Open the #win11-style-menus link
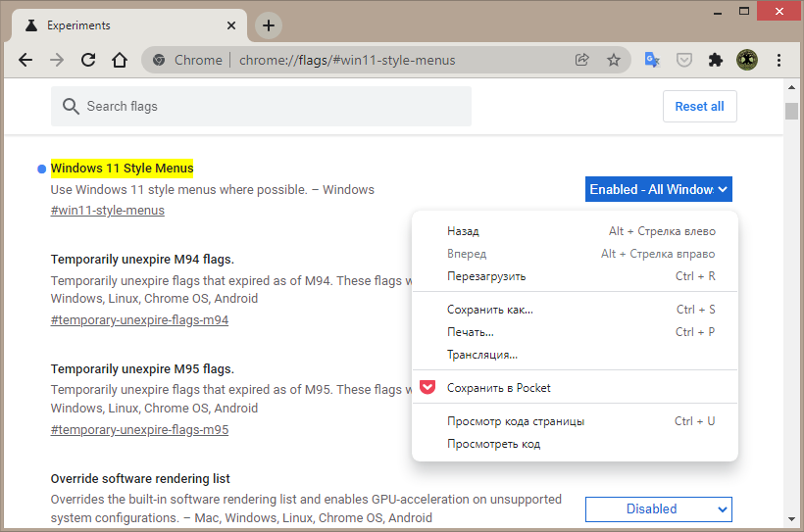The image size is (804, 532). coord(108,210)
